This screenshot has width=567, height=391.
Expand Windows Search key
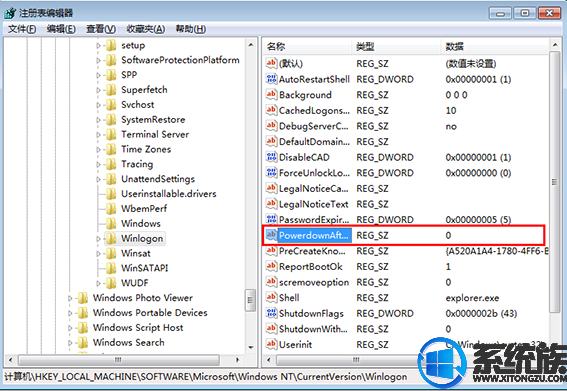70,343
